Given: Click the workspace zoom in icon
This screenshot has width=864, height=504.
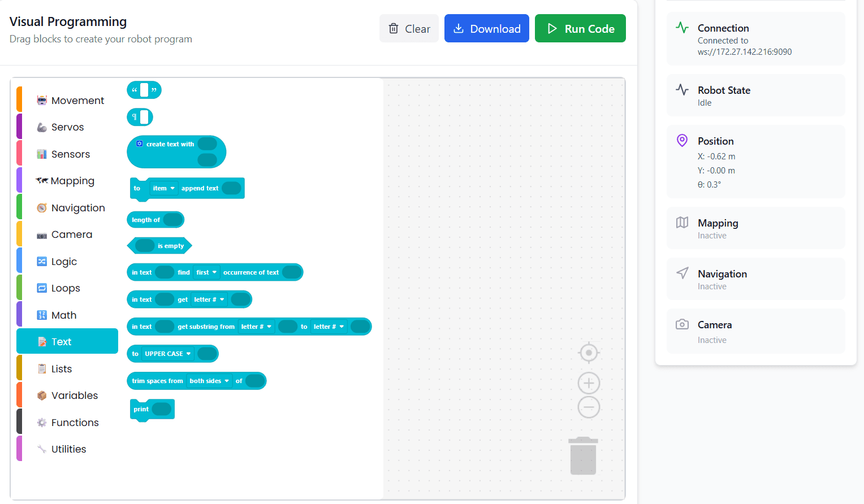Looking at the screenshot, I should coord(589,383).
